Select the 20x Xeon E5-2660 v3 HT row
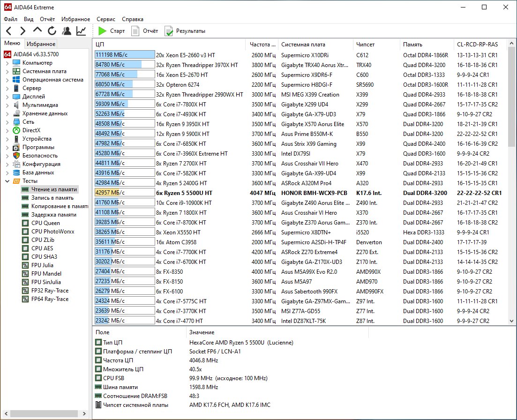Viewport: 517px width, 420px height. (300, 55)
